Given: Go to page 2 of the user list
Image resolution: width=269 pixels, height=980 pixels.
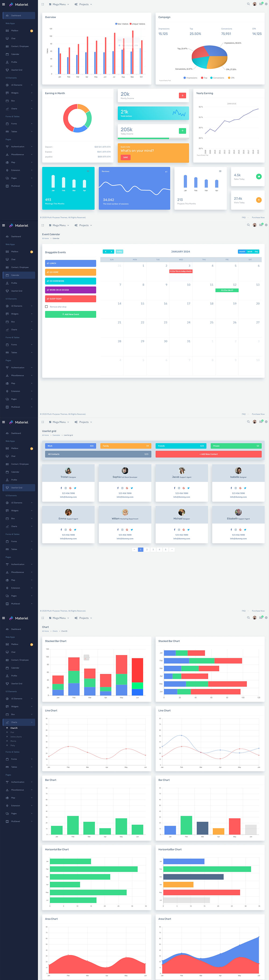Looking at the screenshot, I should click(x=147, y=549).
